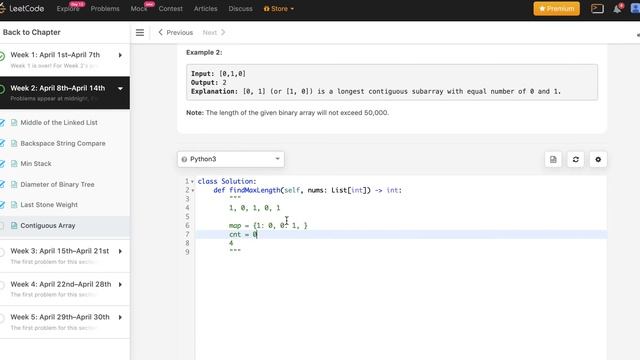Toggle completion box for Contiguous Array
Viewport: 640px width, 360px height.
coord(2,226)
